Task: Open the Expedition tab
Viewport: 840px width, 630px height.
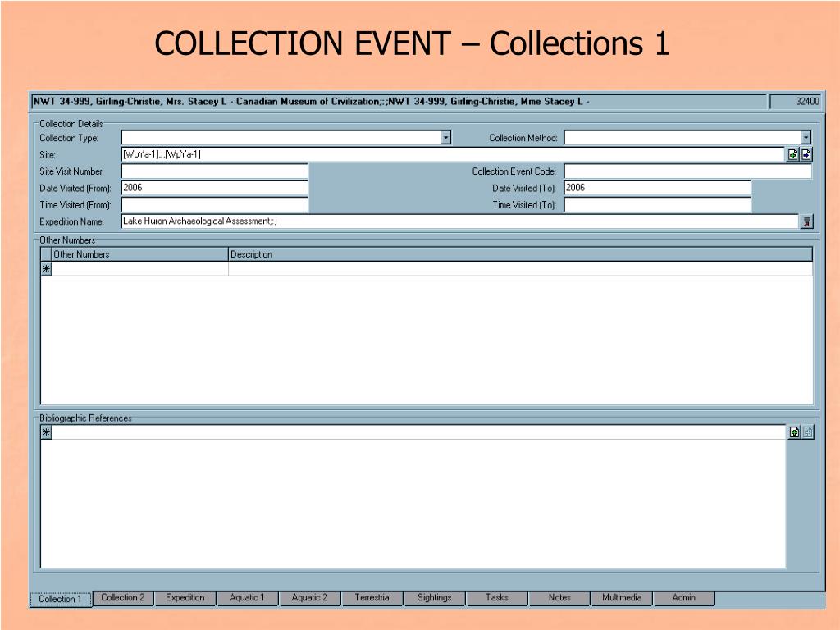Action: tap(185, 598)
